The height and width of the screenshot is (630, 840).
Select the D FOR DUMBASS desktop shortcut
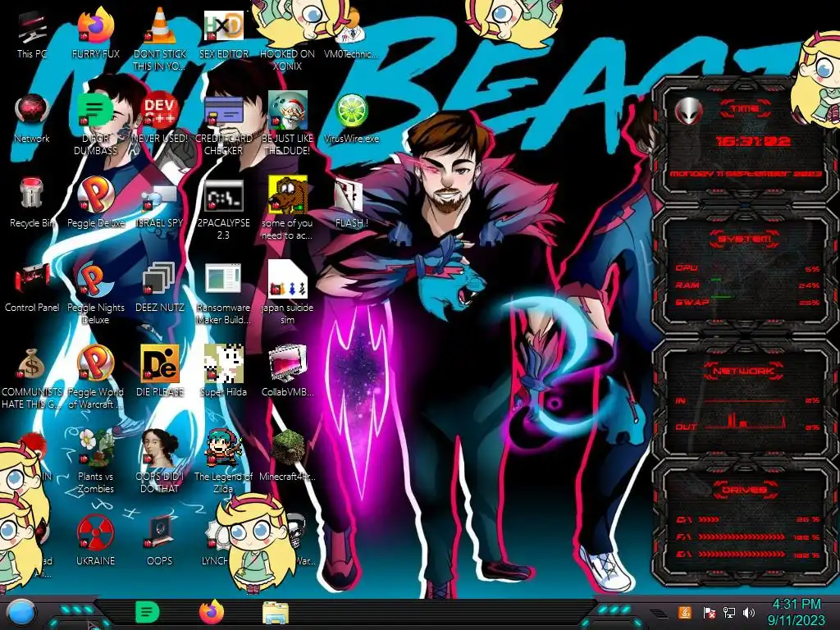point(95,125)
